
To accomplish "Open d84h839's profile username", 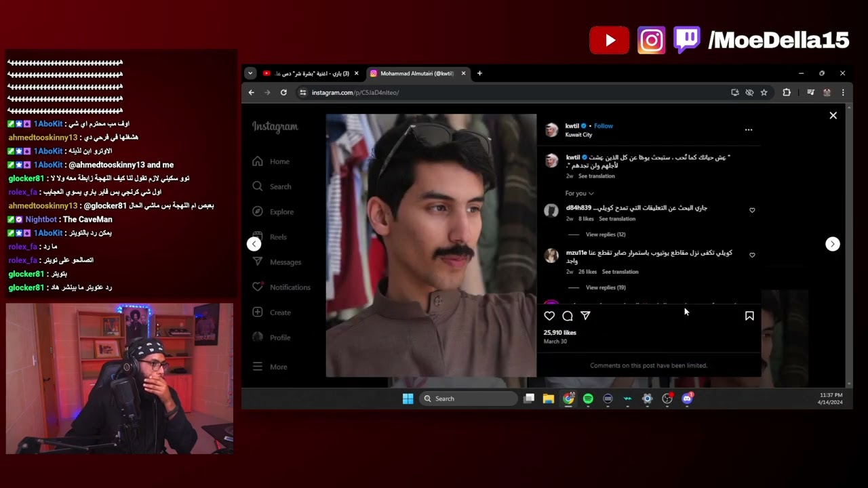I will point(578,208).
